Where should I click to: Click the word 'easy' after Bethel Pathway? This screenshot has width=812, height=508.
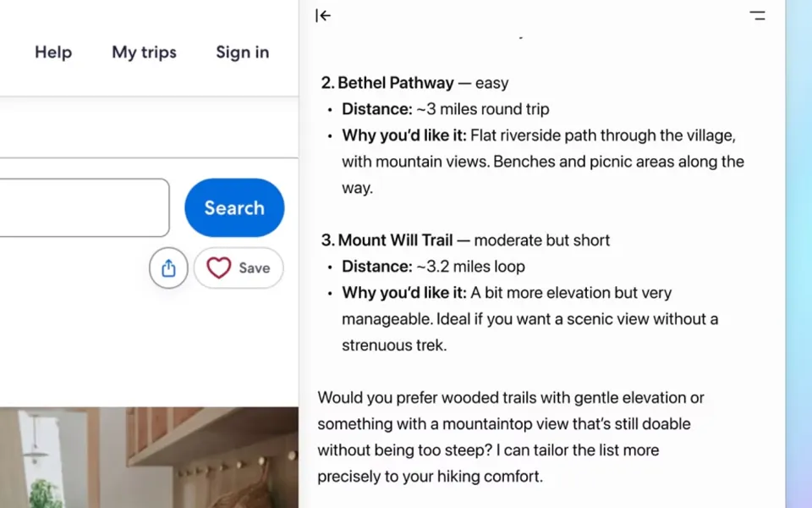point(491,83)
